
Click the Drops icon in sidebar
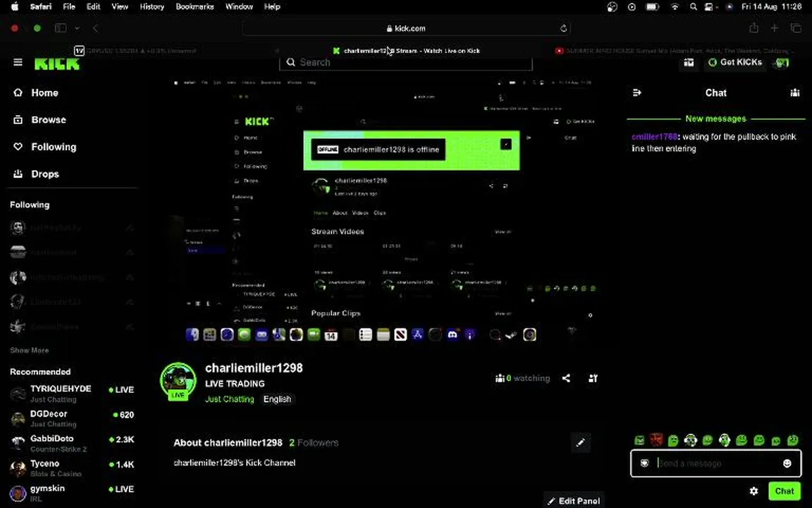[18, 174]
